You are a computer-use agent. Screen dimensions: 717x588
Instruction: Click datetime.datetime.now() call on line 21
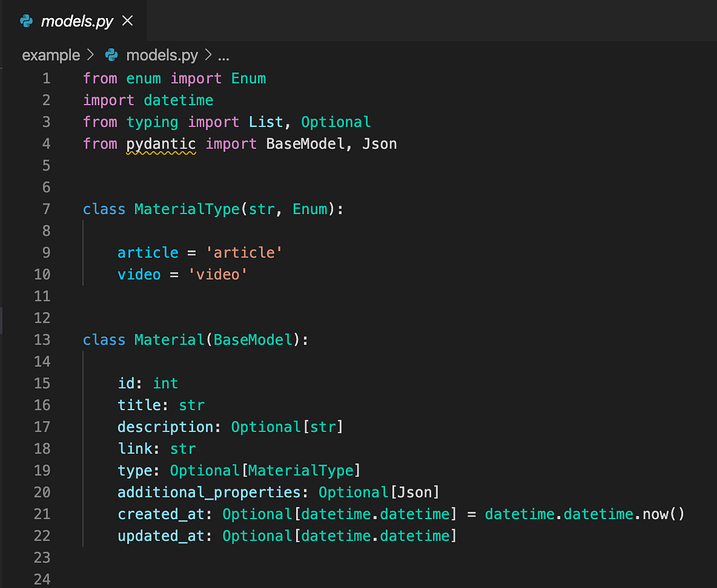[583, 513]
